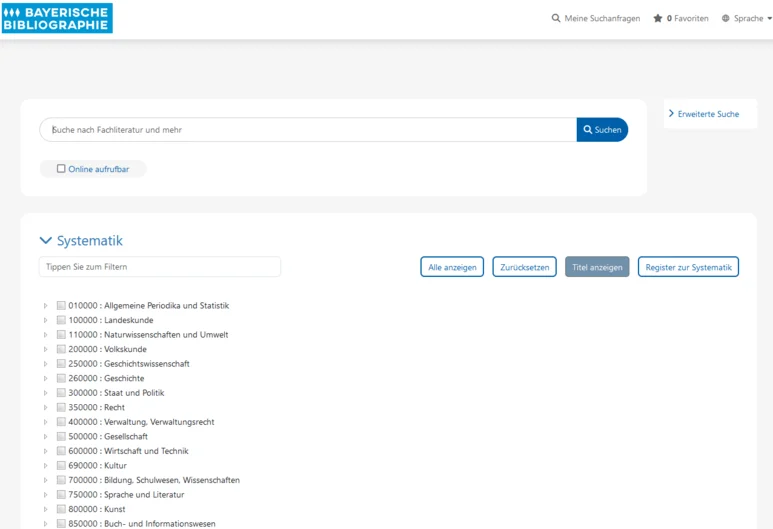Expand 010000 Allgemeine Periodika und Statistik
Image resolution: width=773 pixels, height=529 pixels.
pyautogui.click(x=45, y=306)
